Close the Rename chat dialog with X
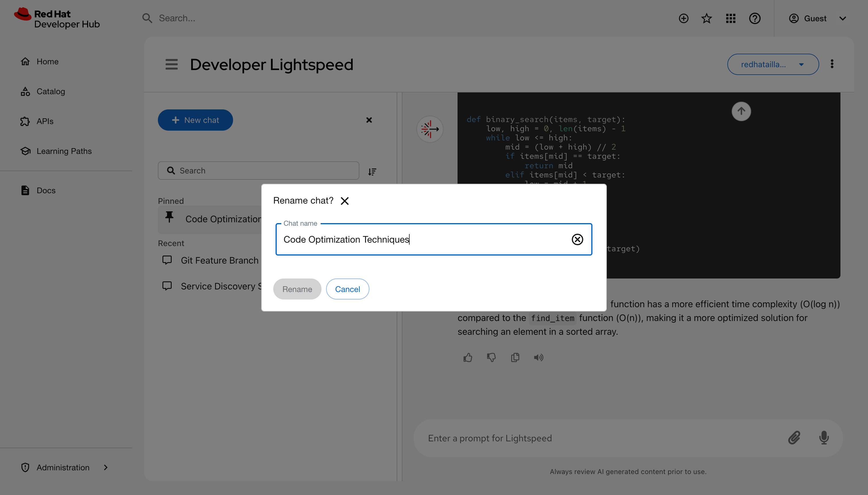 (x=345, y=201)
